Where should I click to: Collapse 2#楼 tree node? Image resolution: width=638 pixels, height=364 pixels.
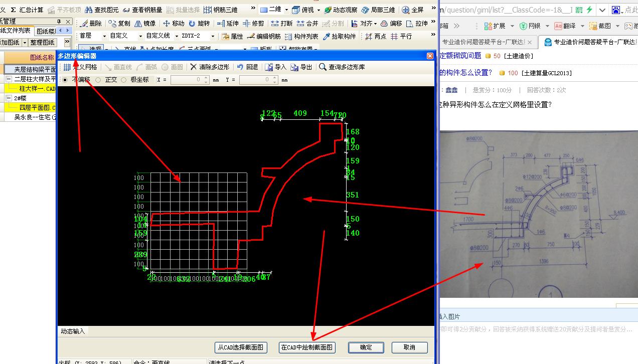click(x=9, y=98)
